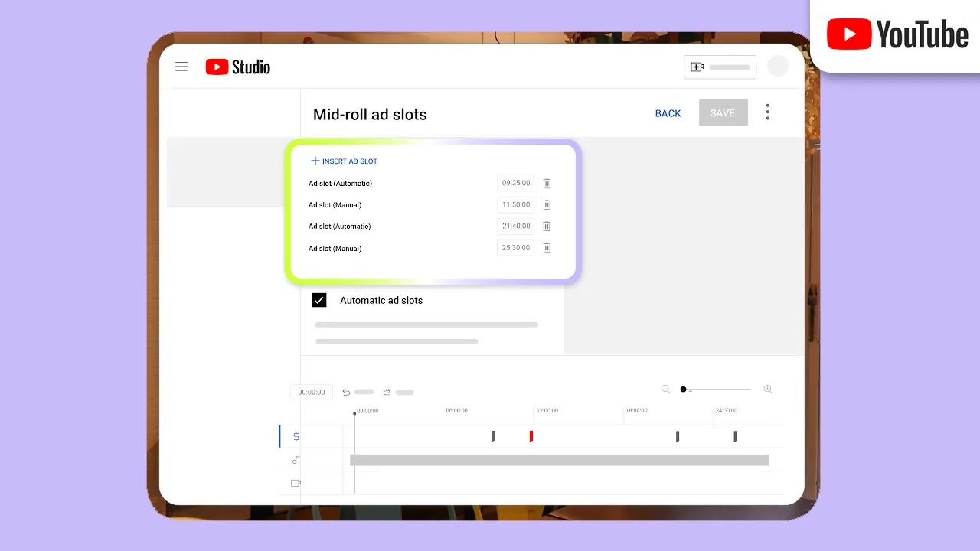Edit the 11:50:00 time field

(516, 205)
